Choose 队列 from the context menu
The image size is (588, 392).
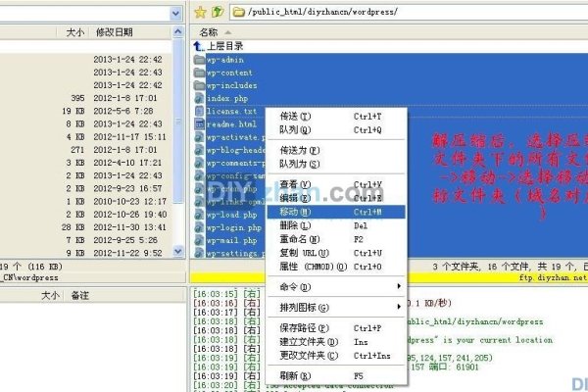point(337,130)
